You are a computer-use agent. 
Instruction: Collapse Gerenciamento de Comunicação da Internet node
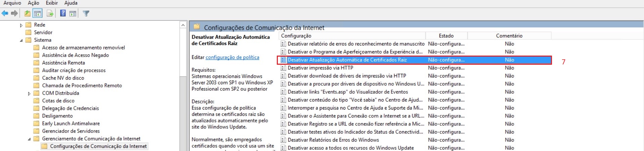click(29, 139)
